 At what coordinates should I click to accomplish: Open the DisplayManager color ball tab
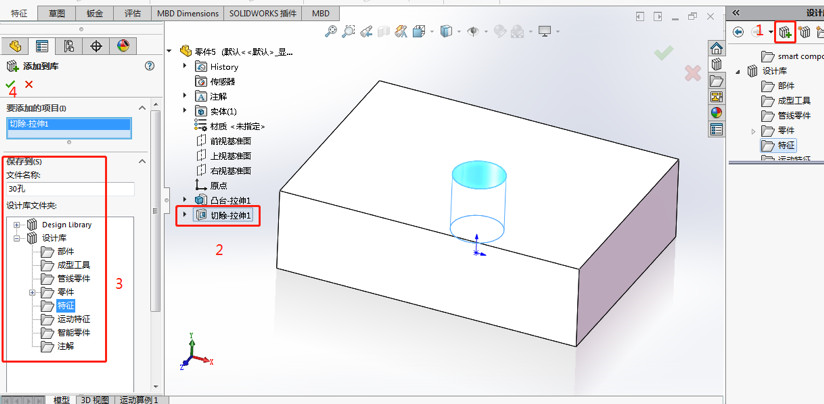[123, 46]
